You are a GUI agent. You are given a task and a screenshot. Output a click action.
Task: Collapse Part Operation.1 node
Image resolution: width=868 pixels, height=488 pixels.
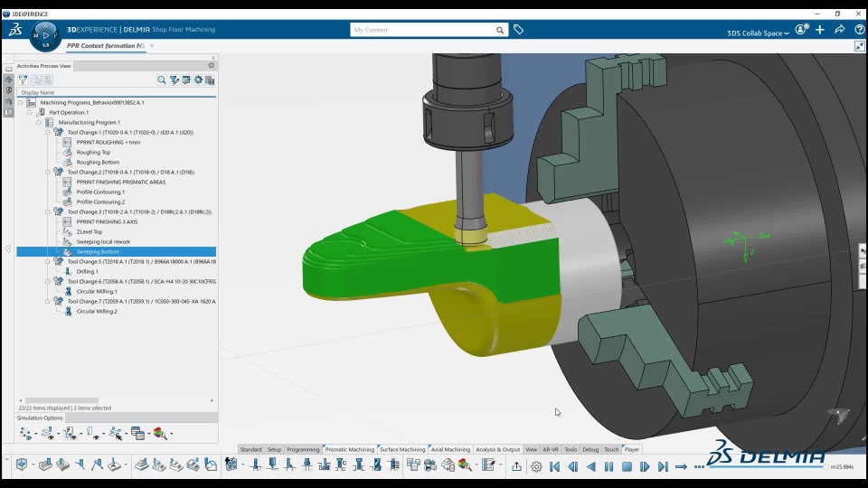[x=29, y=112]
